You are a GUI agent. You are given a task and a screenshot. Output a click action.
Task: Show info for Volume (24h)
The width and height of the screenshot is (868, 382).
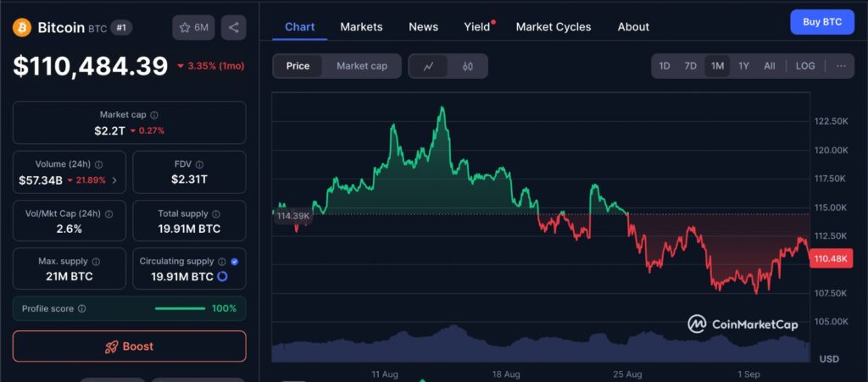point(98,164)
